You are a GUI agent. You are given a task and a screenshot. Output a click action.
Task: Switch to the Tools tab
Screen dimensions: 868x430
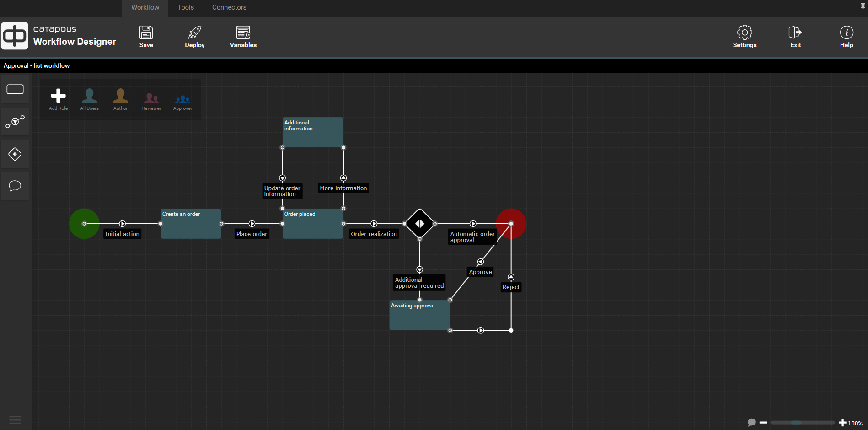coord(186,7)
